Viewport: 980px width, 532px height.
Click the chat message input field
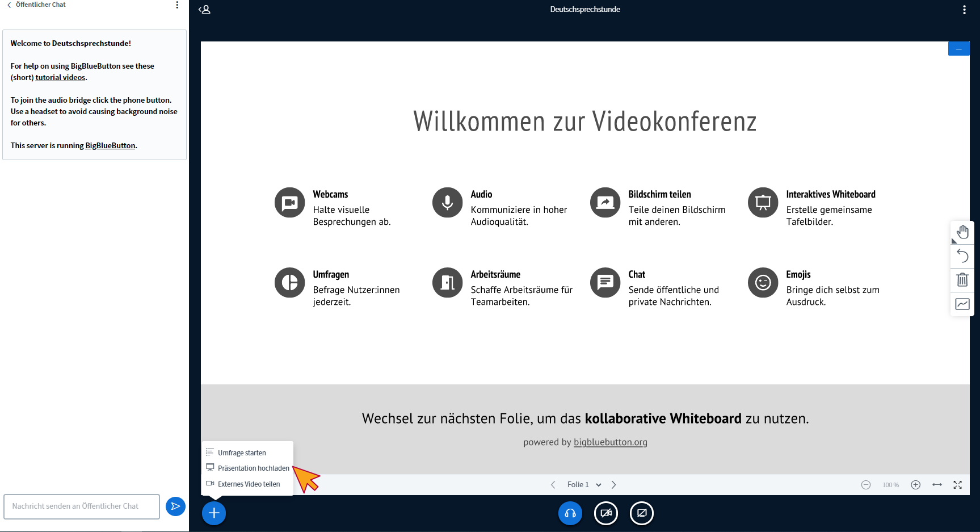click(82, 506)
